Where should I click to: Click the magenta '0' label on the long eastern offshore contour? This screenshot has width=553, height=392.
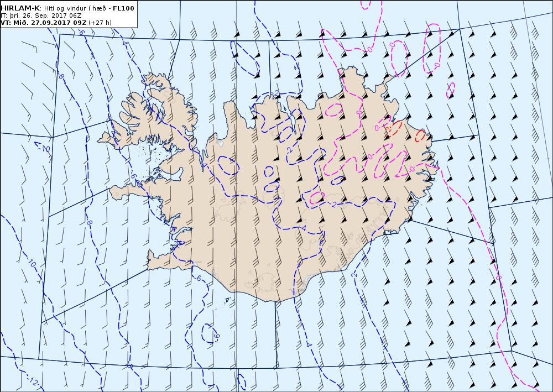(498, 278)
